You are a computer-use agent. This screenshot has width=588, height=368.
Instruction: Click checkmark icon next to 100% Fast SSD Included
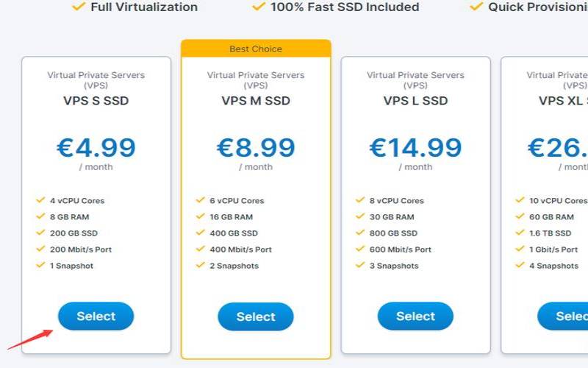click(x=258, y=7)
